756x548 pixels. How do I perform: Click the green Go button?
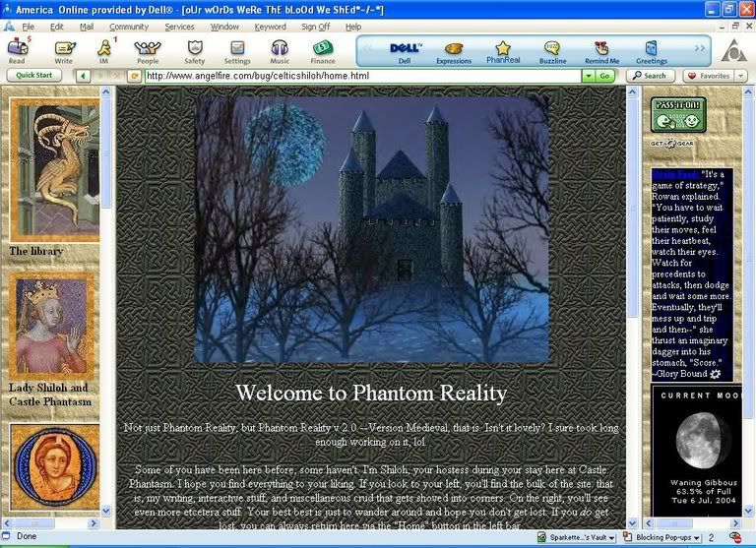[604, 76]
